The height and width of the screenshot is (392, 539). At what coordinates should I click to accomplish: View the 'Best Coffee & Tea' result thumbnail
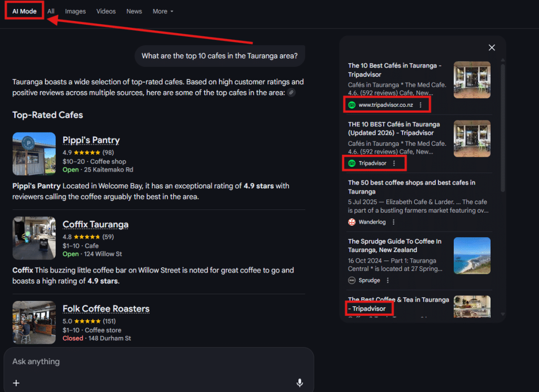pos(472,306)
